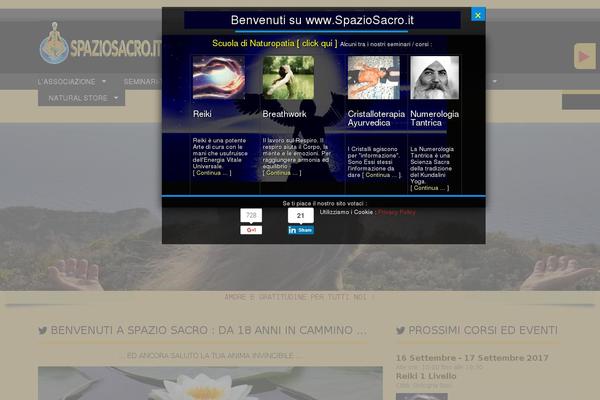Open the L'Associazione menu
Image resolution: width=600 pixels, height=400 pixels.
(x=67, y=82)
